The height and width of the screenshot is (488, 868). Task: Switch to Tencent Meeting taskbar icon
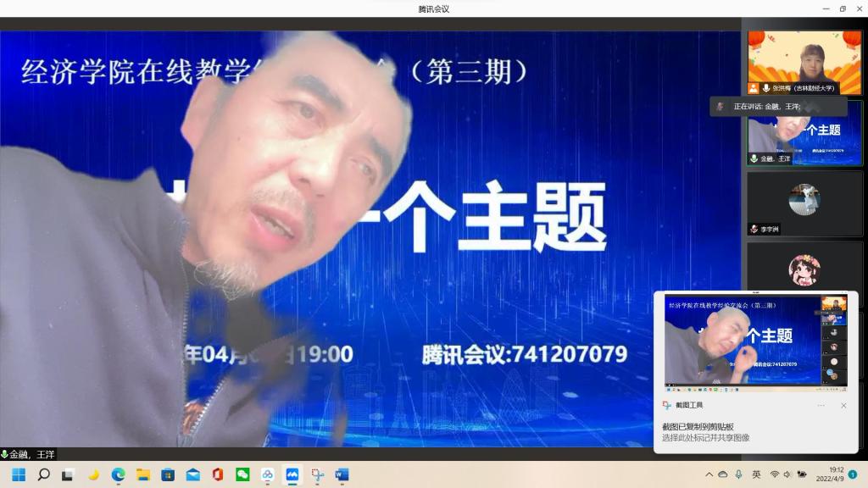coord(292,474)
